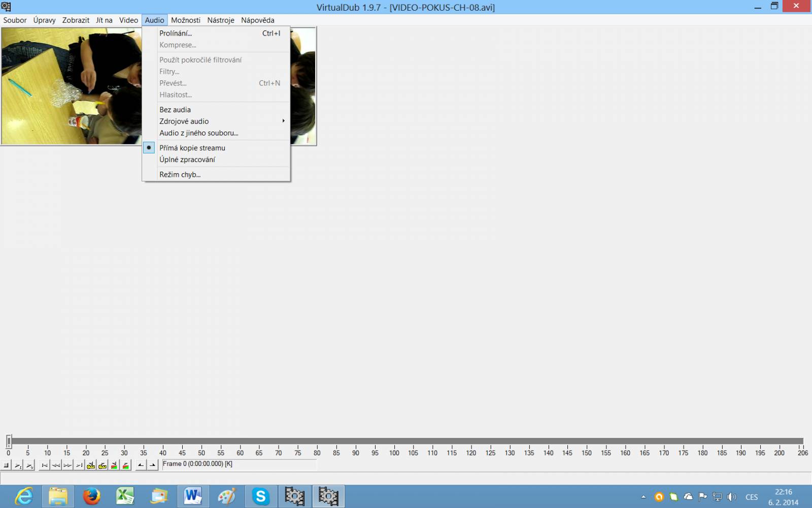Screen dimensions: 812x508
Task: Open the Soubor menu
Action: tap(15, 20)
